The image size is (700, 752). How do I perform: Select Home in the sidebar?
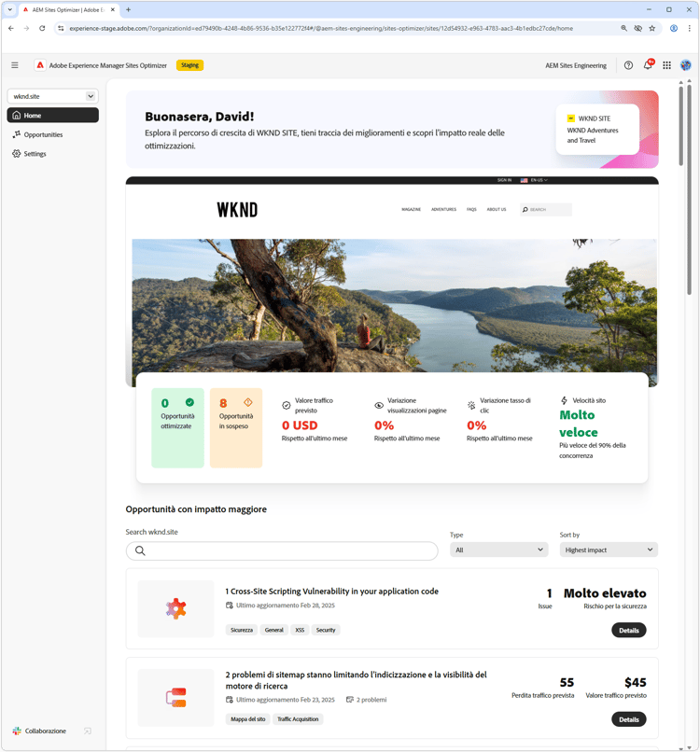pos(53,115)
